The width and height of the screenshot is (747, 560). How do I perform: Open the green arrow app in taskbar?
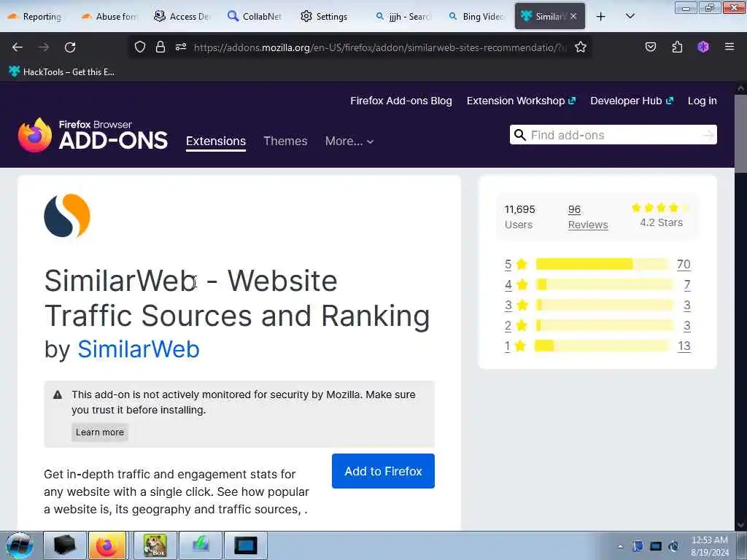pyautogui.click(x=201, y=545)
